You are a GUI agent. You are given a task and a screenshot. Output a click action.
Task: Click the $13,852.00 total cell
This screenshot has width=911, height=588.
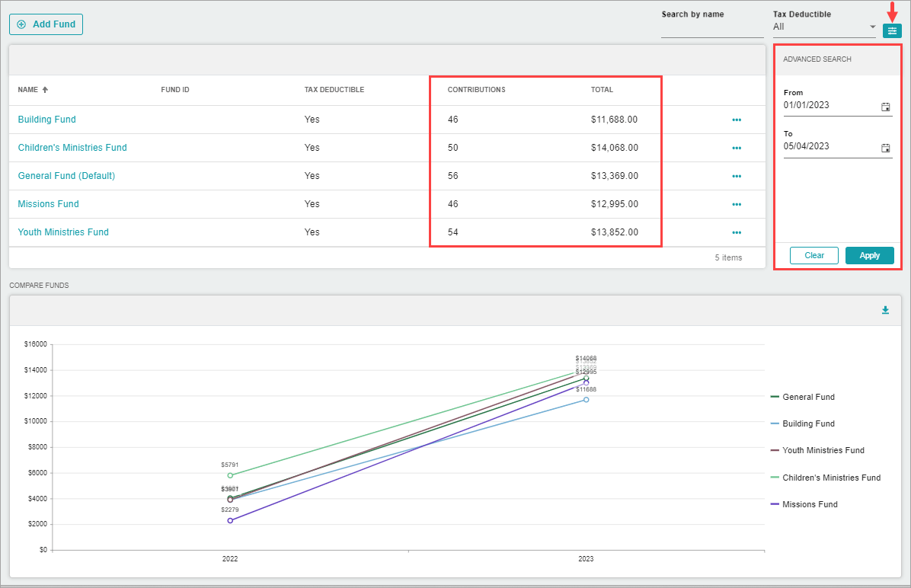(x=615, y=232)
